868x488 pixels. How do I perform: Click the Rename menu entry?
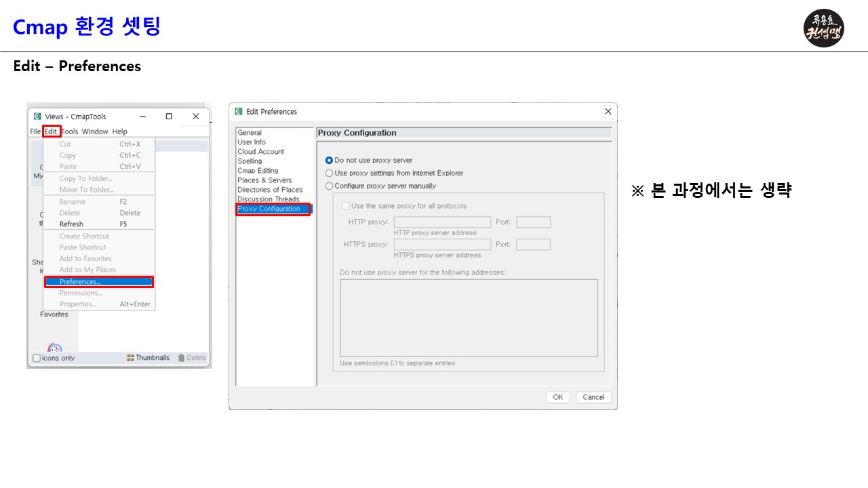(x=99, y=202)
